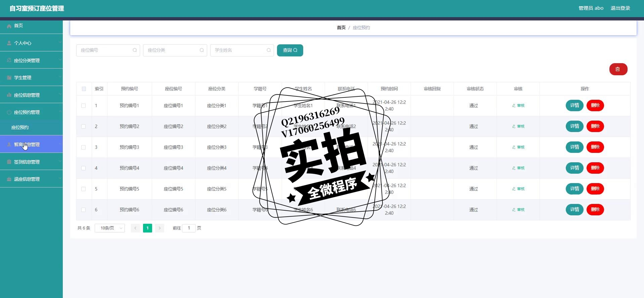Go to next page arrow in pagination
The height and width of the screenshot is (298, 644).
click(159, 228)
